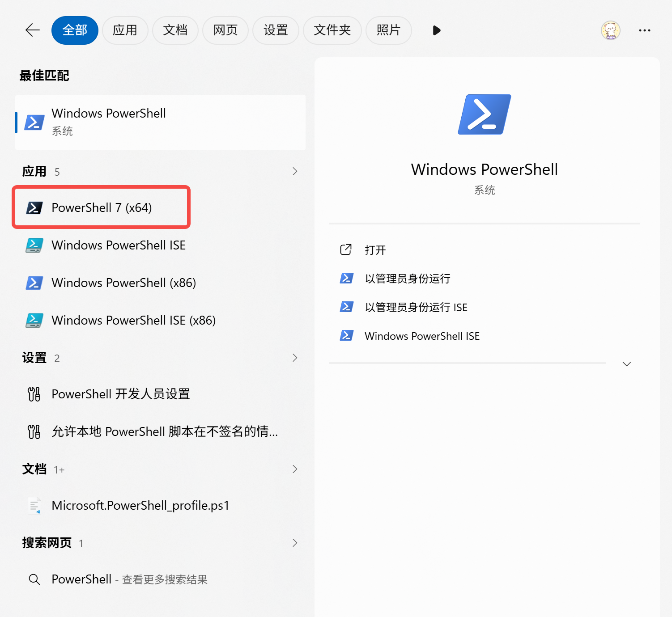Click the Windows PowerShell ISE icon
The image size is (672, 617).
click(x=34, y=245)
